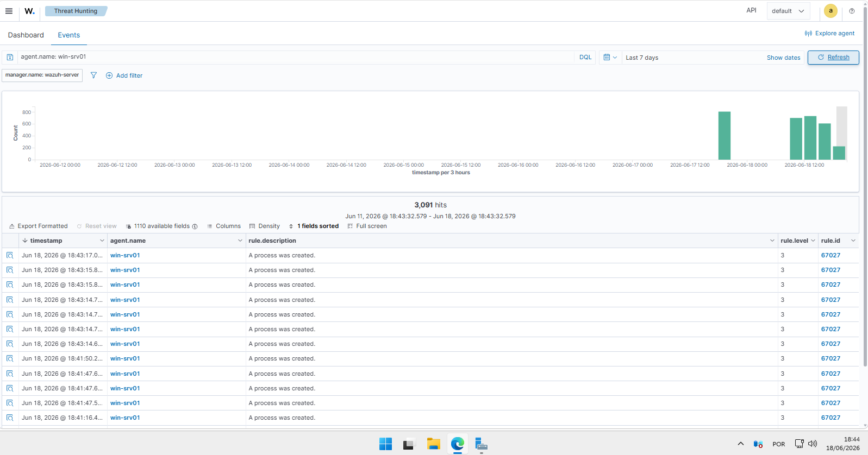The width and height of the screenshot is (868, 455).
Task: Open the API link in the header
Action: [751, 10]
